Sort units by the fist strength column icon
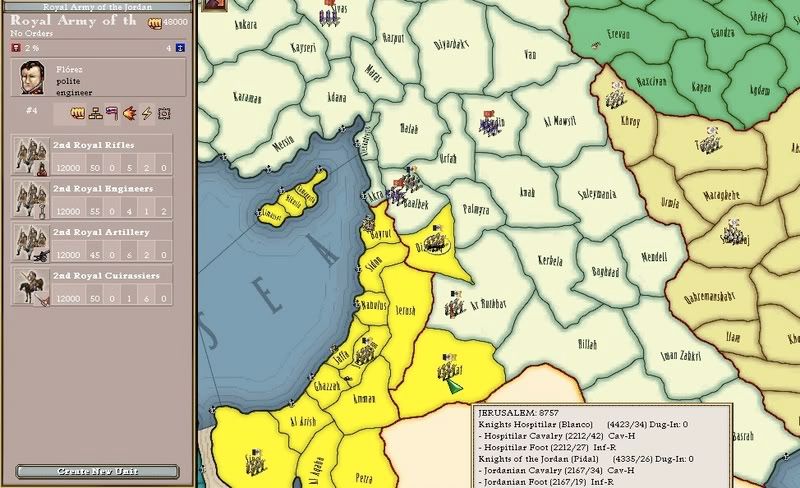Screen dimensions: 800x488 click(x=78, y=113)
